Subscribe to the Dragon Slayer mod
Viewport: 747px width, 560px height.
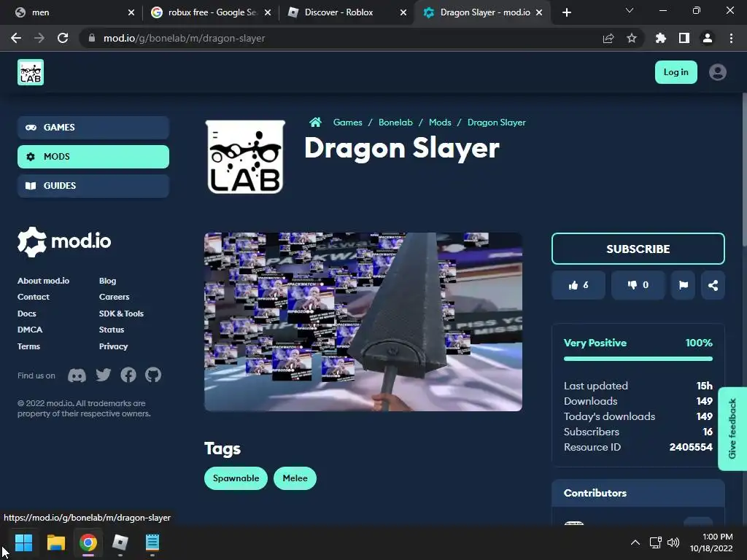coord(638,249)
